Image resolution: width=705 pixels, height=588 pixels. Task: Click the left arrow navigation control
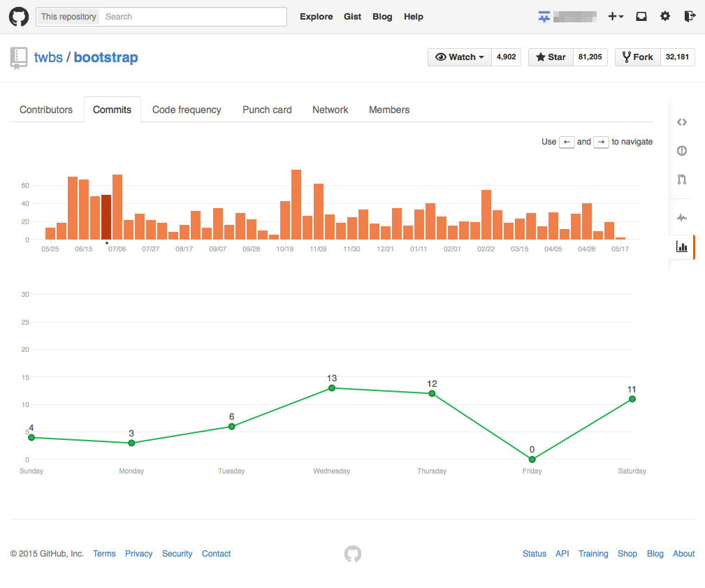tap(567, 142)
